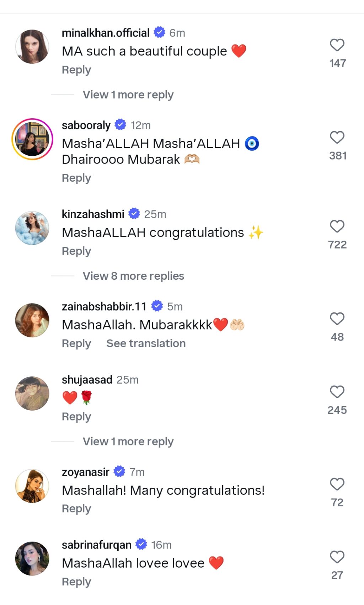Open minalkhan.official's profile via username
364x605 pixels.
coord(105,33)
